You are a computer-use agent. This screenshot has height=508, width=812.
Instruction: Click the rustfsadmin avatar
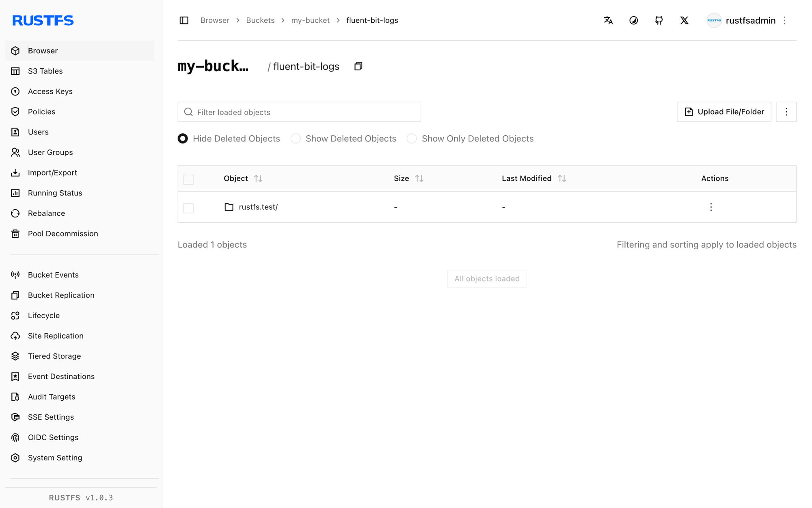[714, 20]
